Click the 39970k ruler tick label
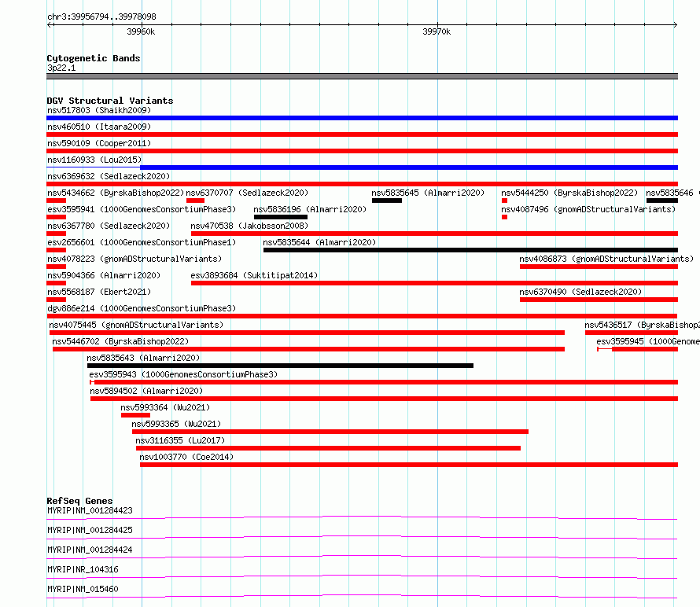 click(x=437, y=31)
